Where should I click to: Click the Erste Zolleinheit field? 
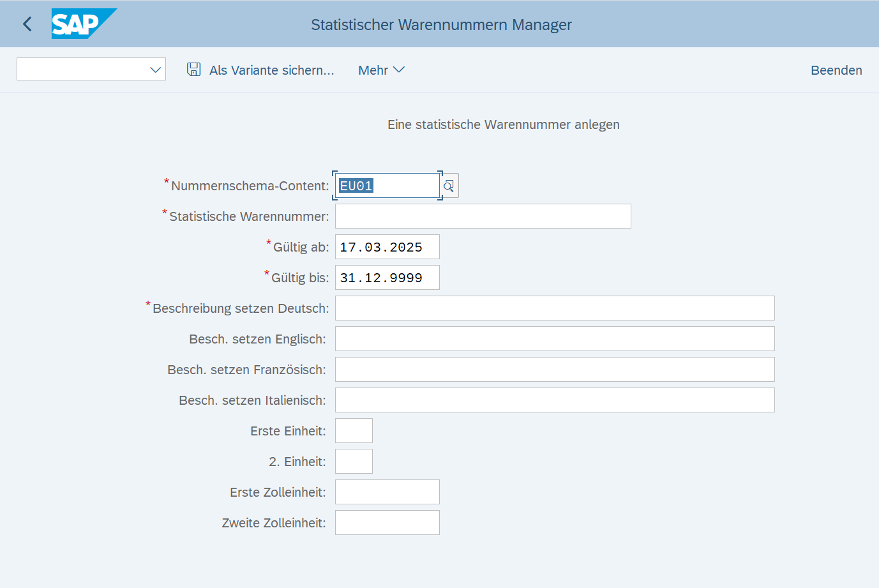click(x=387, y=492)
